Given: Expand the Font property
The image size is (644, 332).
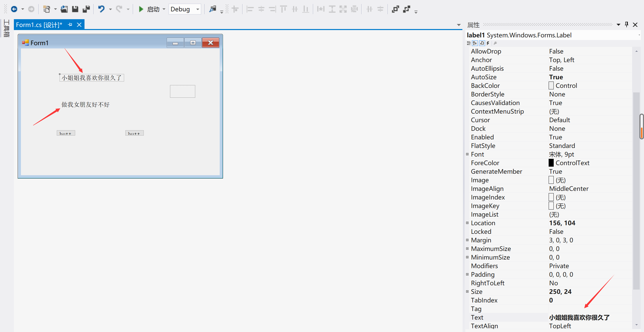Looking at the screenshot, I should point(467,154).
